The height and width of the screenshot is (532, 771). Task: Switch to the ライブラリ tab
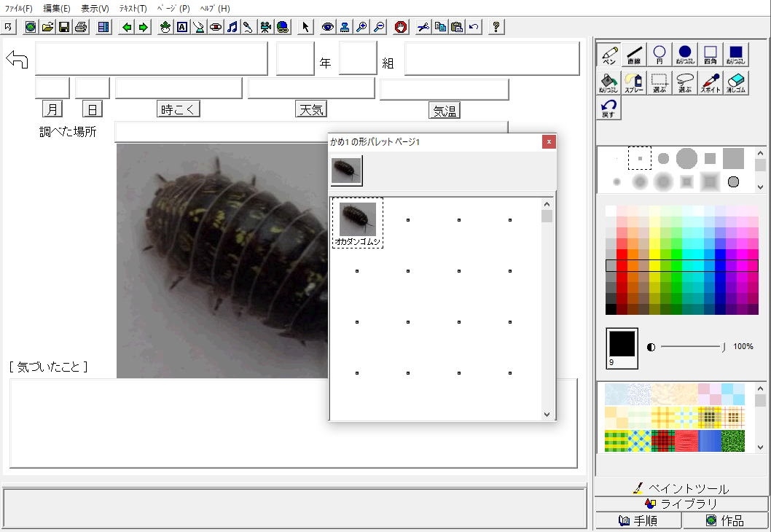point(681,504)
